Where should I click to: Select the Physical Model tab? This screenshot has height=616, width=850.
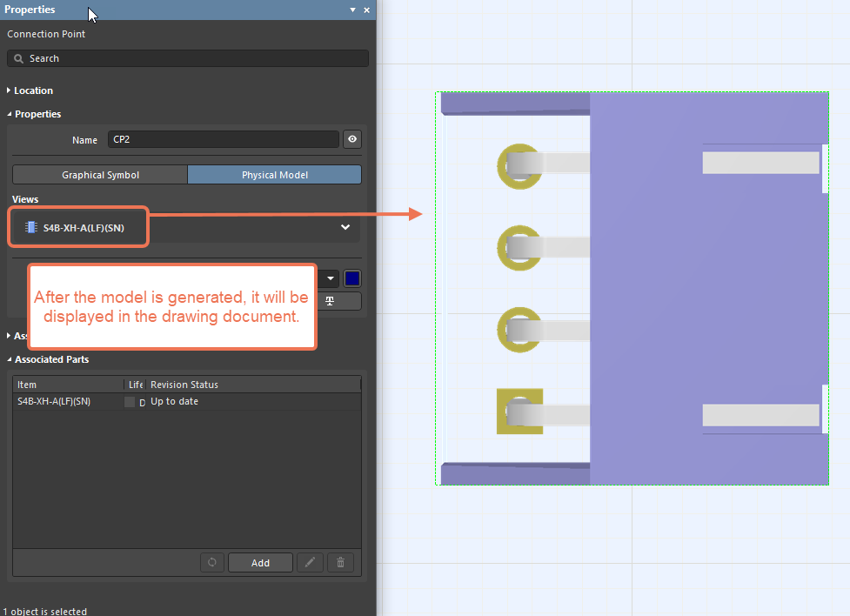tap(274, 175)
